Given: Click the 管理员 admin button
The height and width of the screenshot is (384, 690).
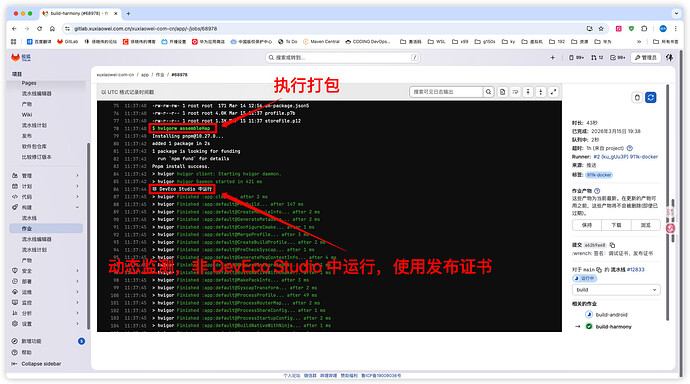Looking at the screenshot, I should (x=646, y=58).
